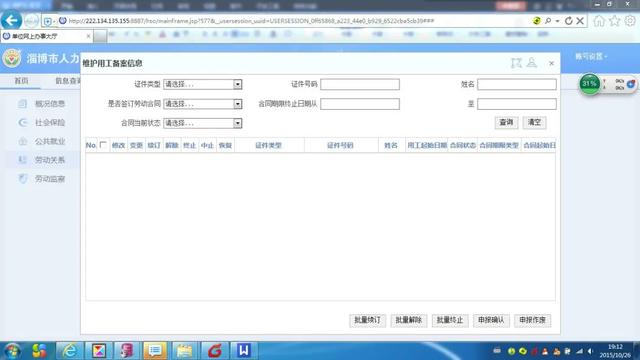Click the 姓名 input field
The width and height of the screenshot is (640, 360).
coord(517,84)
